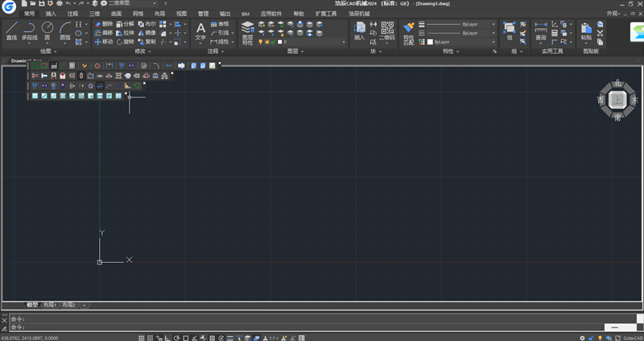Choose the 圆 (Circle) tool
Screen dimensions: 644x341
[47, 30]
